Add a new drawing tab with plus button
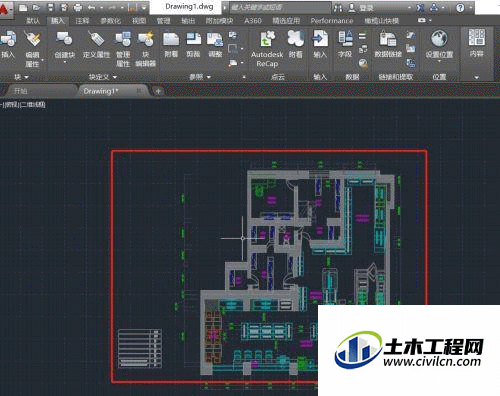500x396 pixels. pyautogui.click(x=158, y=91)
